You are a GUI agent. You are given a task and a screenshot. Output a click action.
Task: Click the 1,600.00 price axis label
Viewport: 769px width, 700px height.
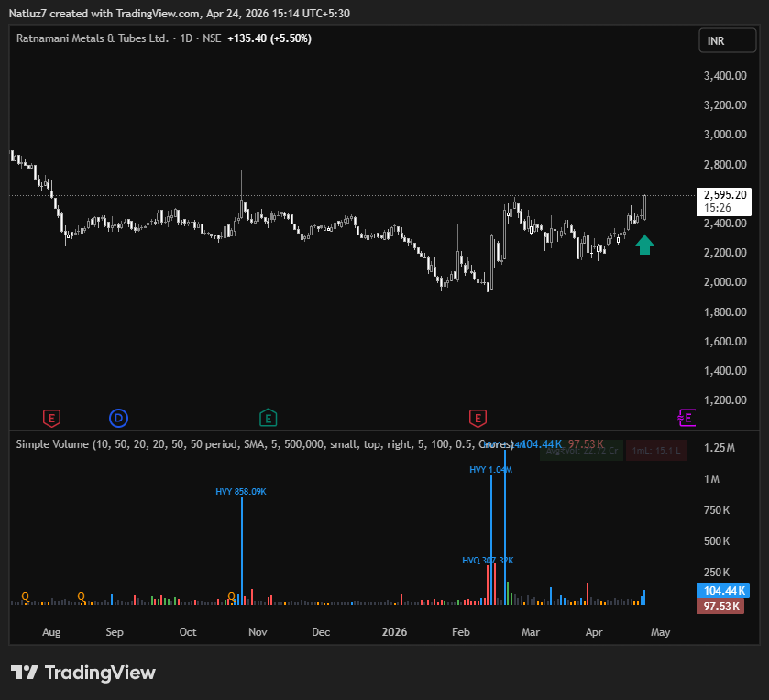tap(725, 342)
